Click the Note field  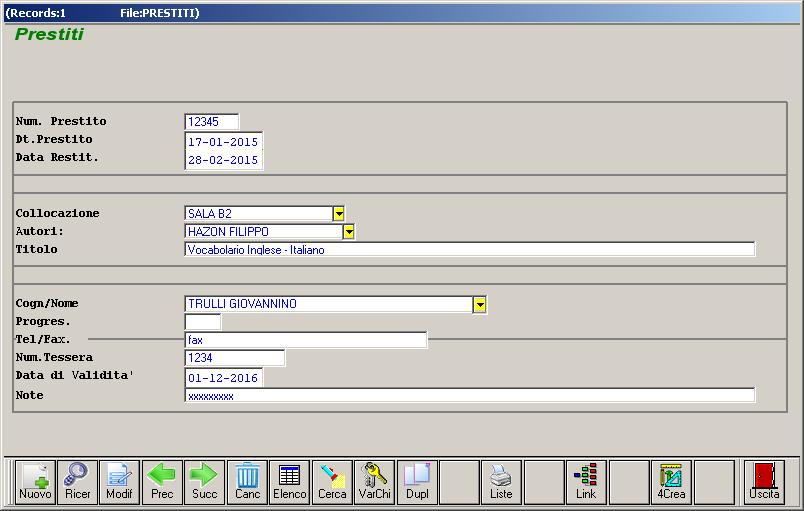point(470,396)
